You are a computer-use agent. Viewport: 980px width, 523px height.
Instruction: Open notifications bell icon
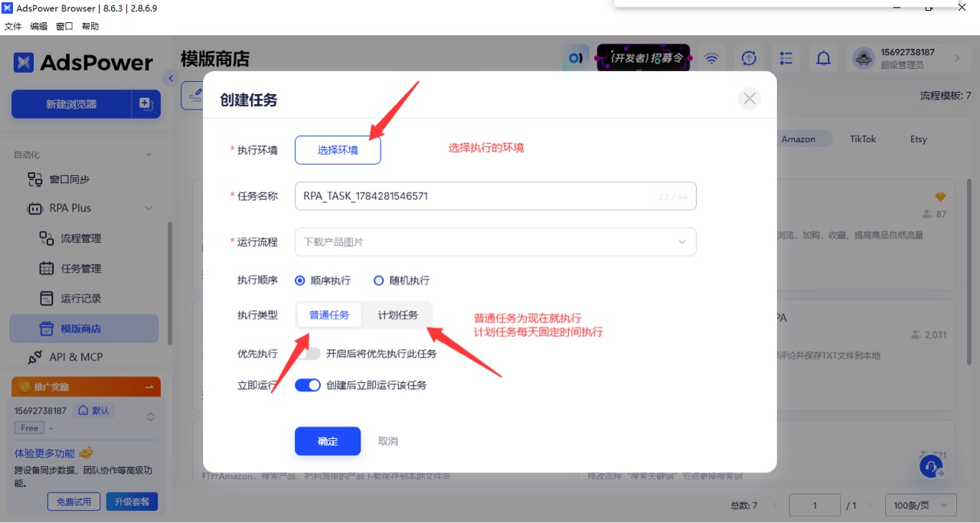tap(823, 58)
